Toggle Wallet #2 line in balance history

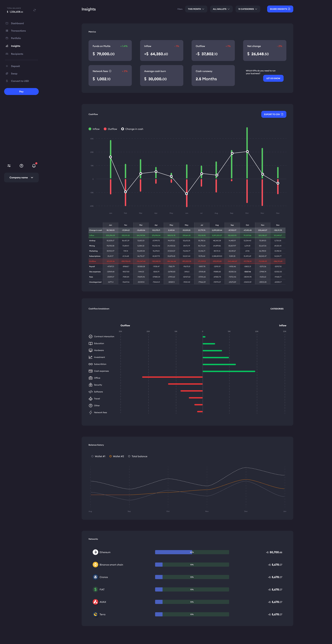(117, 456)
